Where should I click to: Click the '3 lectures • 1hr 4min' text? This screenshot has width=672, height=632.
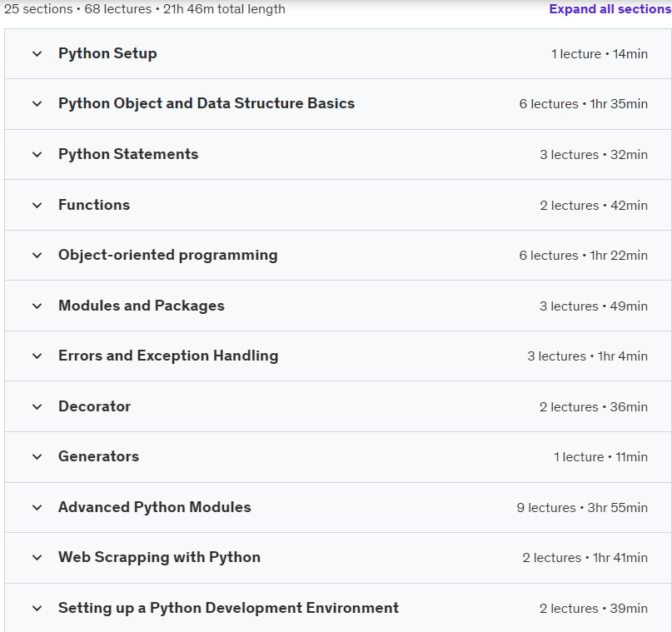(587, 356)
